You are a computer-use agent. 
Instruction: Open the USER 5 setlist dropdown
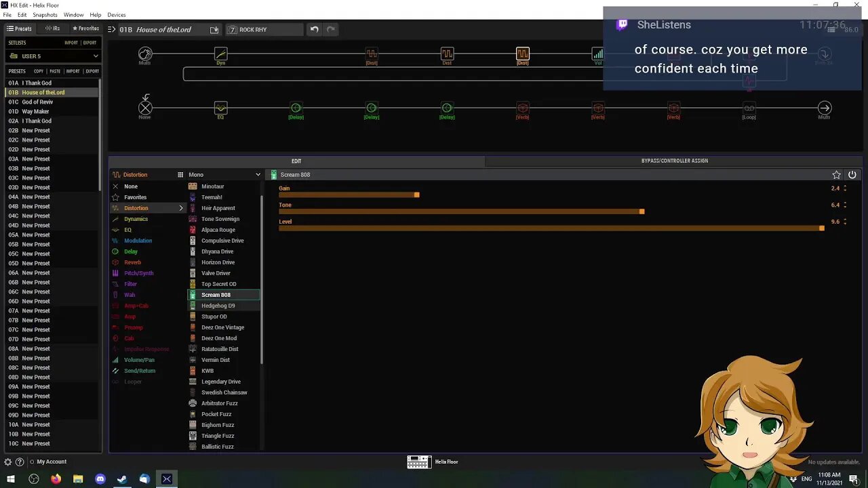tap(54, 56)
